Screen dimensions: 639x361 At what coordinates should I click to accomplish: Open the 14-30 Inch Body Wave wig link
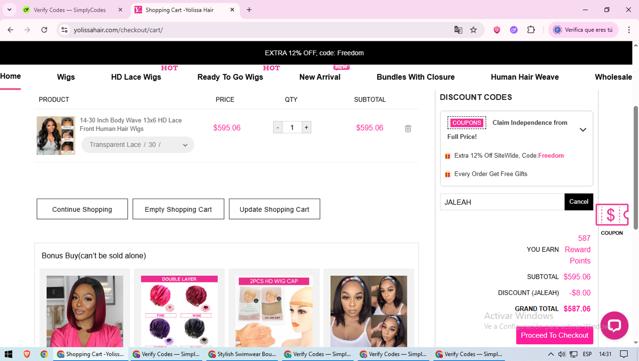pyautogui.click(x=131, y=124)
